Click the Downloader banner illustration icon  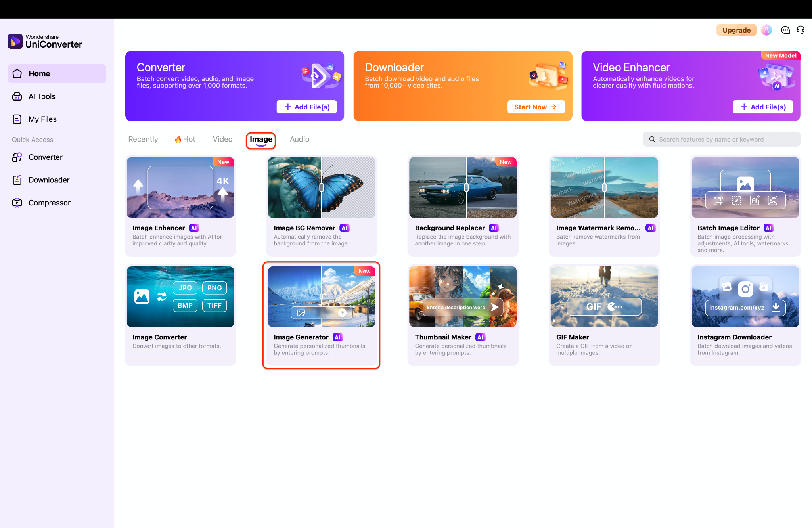point(549,75)
